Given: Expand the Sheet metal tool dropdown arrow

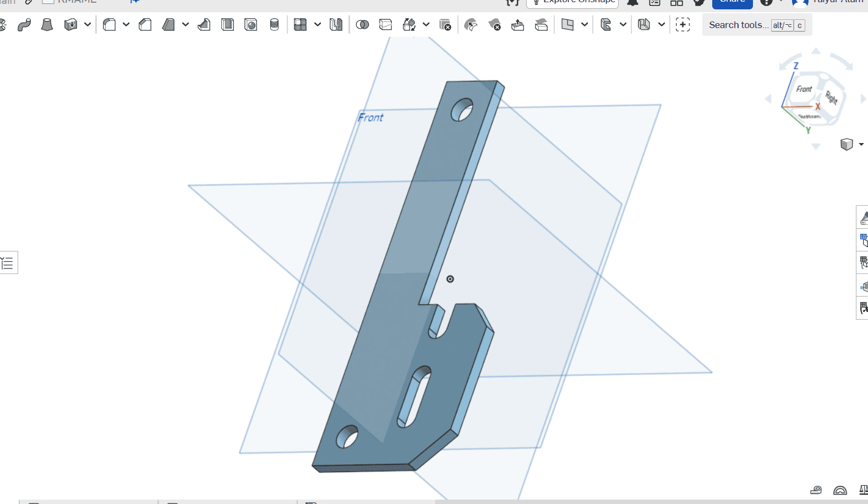Looking at the screenshot, I should pos(662,25).
